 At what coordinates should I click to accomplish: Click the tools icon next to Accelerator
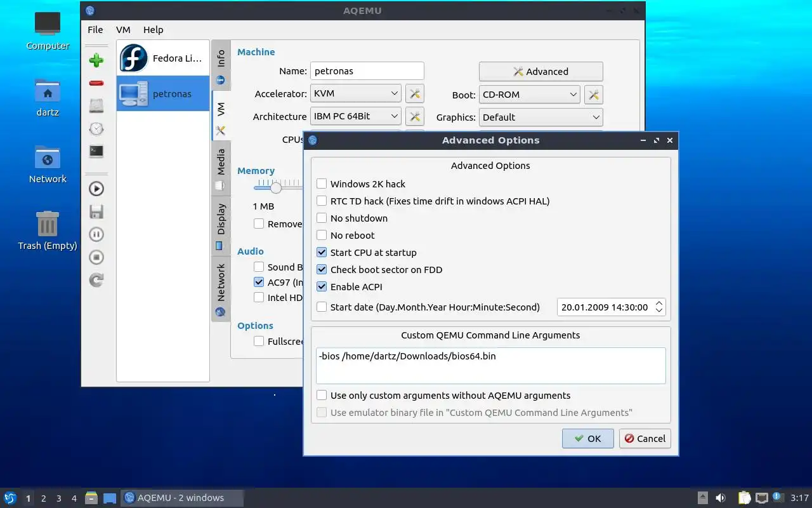(x=415, y=94)
